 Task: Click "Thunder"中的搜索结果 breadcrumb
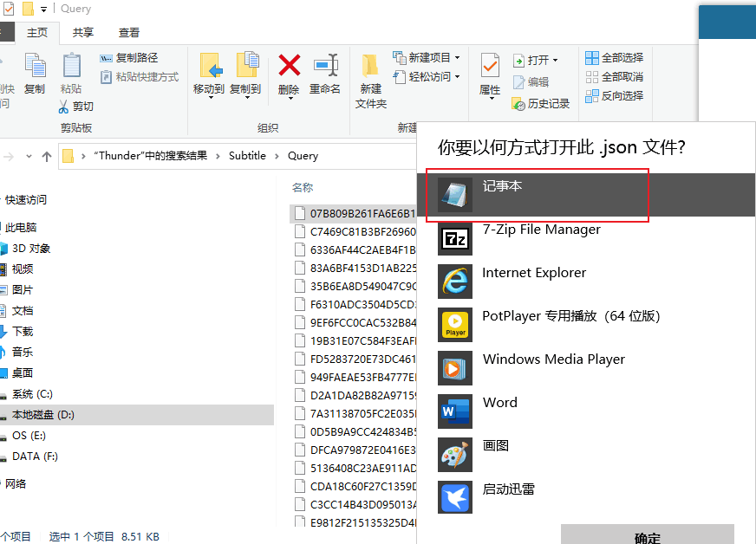pyautogui.click(x=151, y=156)
